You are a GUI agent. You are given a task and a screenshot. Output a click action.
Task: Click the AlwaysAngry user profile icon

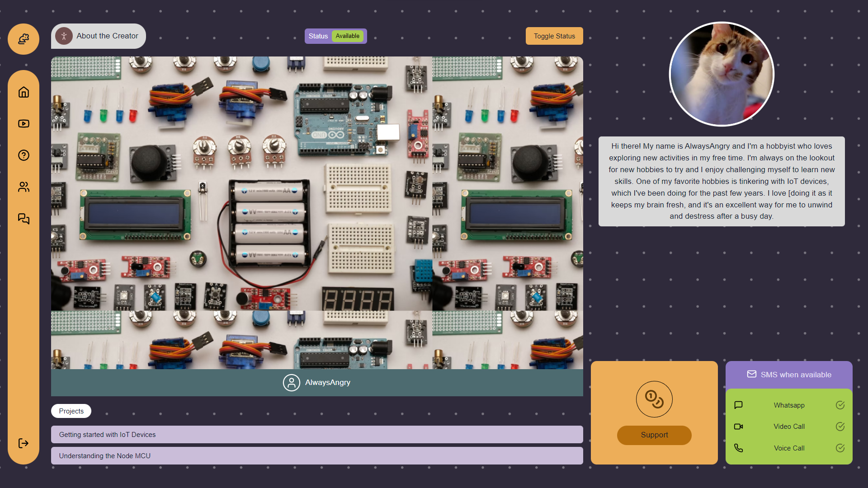click(292, 383)
